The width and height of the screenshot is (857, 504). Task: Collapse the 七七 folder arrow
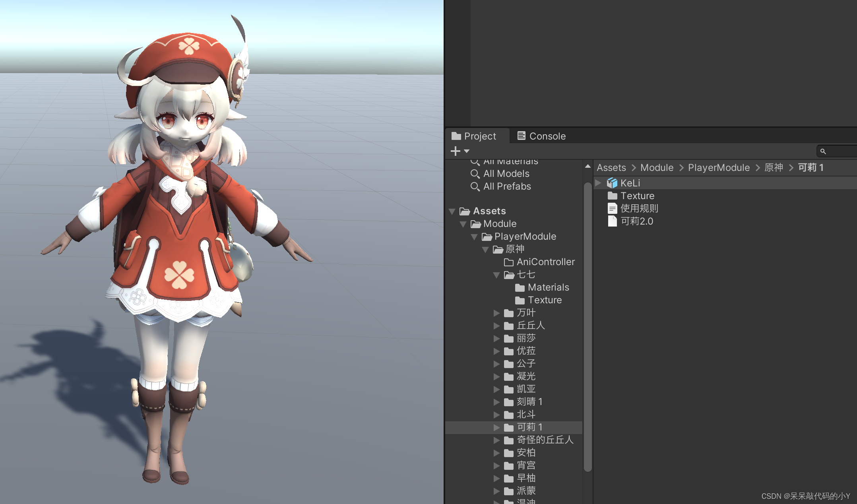[x=496, y=275]
